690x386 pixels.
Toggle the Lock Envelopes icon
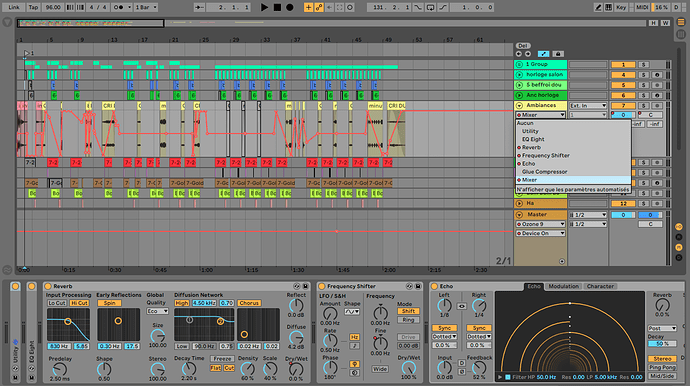(x=558, y=54)
